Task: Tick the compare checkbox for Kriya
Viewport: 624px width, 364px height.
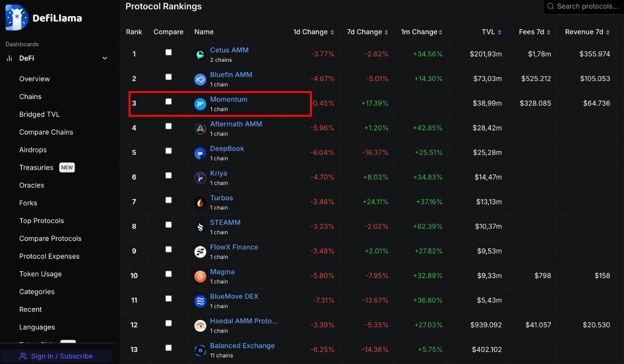Action: click(x=168, y=175)
